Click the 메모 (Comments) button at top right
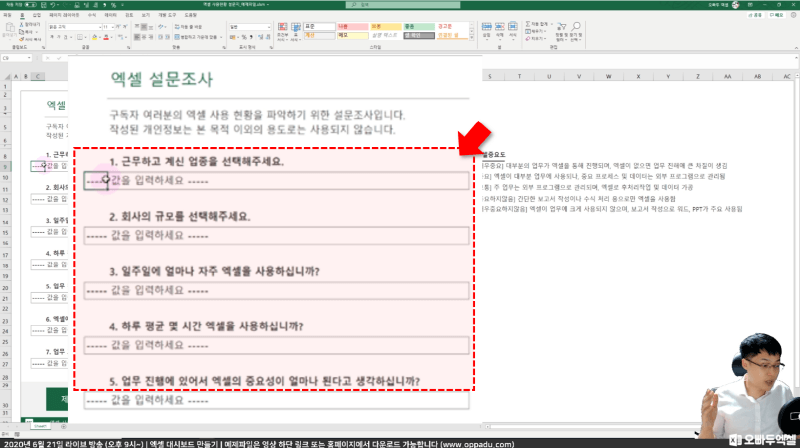 coord(776,15)
